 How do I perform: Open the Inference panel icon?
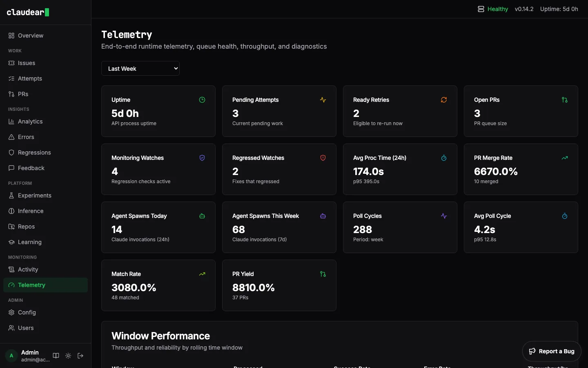pyautogui.click(x=11, y=211)
